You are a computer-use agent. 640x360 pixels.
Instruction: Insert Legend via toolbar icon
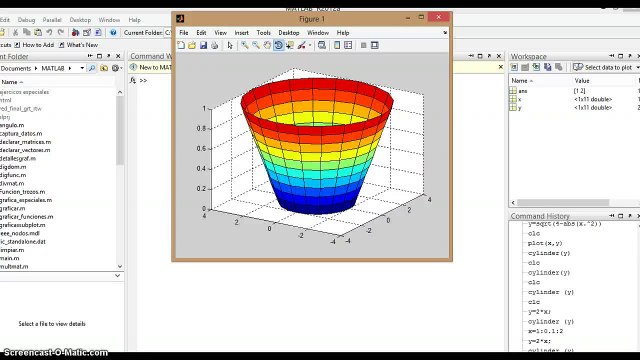[348, 45]
